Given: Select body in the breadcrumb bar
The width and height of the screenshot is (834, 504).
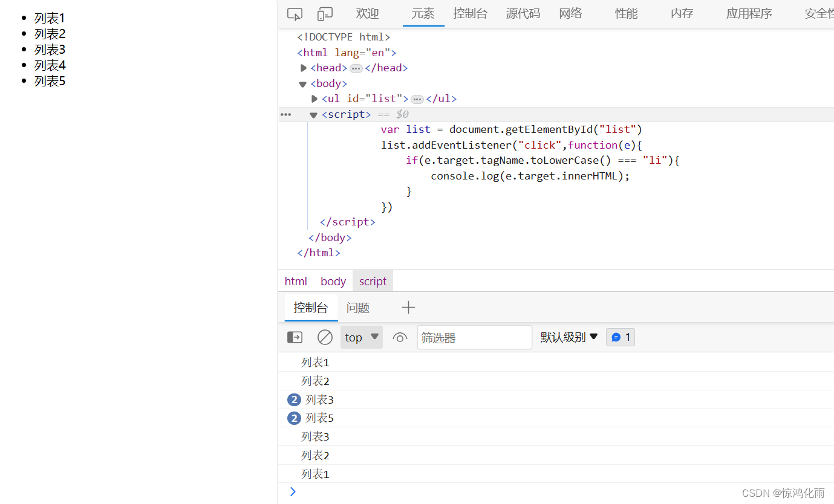Looking at the screenshot, I should (x=333, y=281).
